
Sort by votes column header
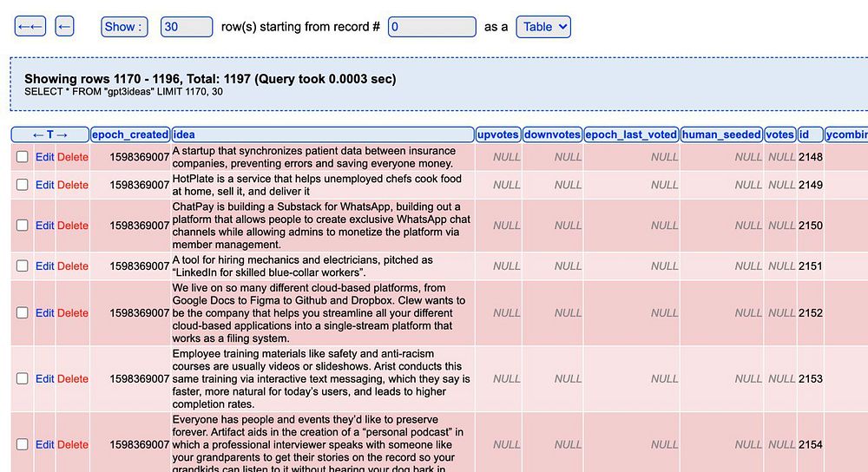[779, 134]
